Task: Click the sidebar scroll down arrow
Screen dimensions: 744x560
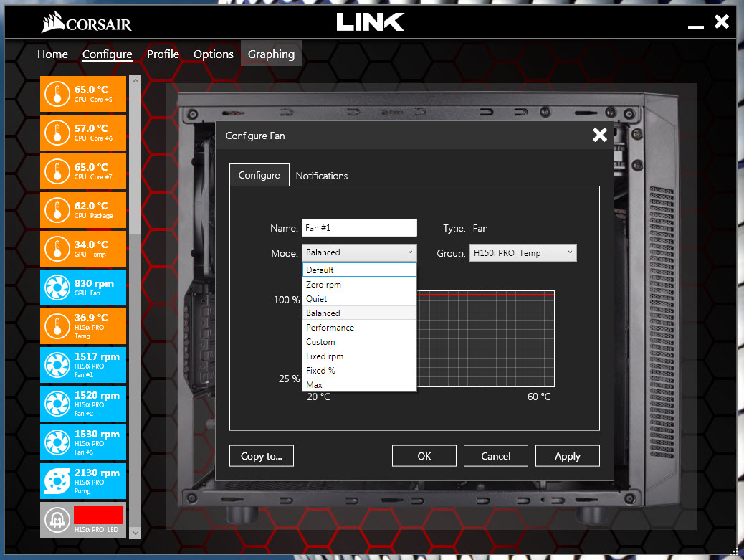Action: (x=135, y=533)
